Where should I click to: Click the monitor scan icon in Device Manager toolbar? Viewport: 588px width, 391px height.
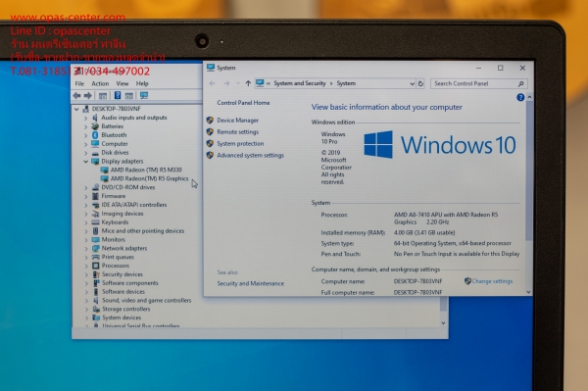click(144, 96)
